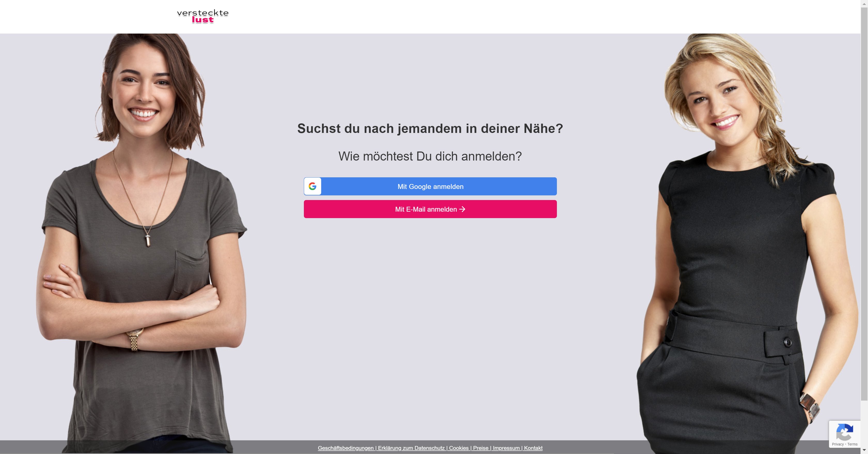Open the Impressum footer link
This screenshot has height=454, width=868.
pos(506,448)
